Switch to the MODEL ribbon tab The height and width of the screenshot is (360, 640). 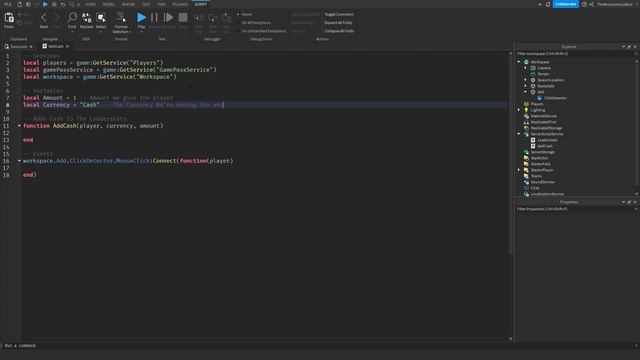[x=109, y=4]
